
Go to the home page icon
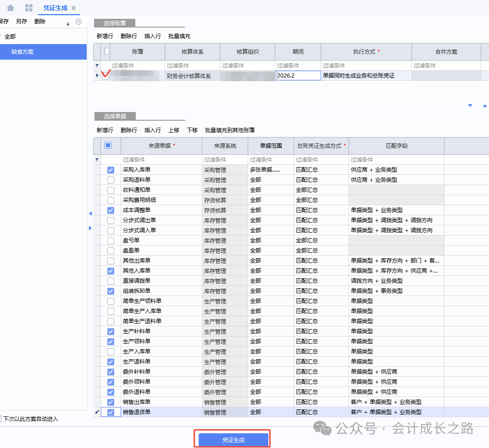(11, 8)
